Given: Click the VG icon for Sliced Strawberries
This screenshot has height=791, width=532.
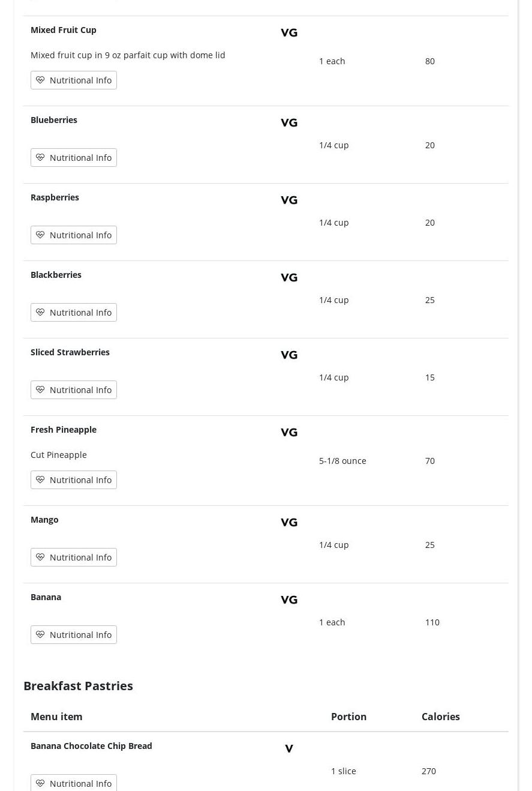Looking at the screenshot, I should pos(289,355).
